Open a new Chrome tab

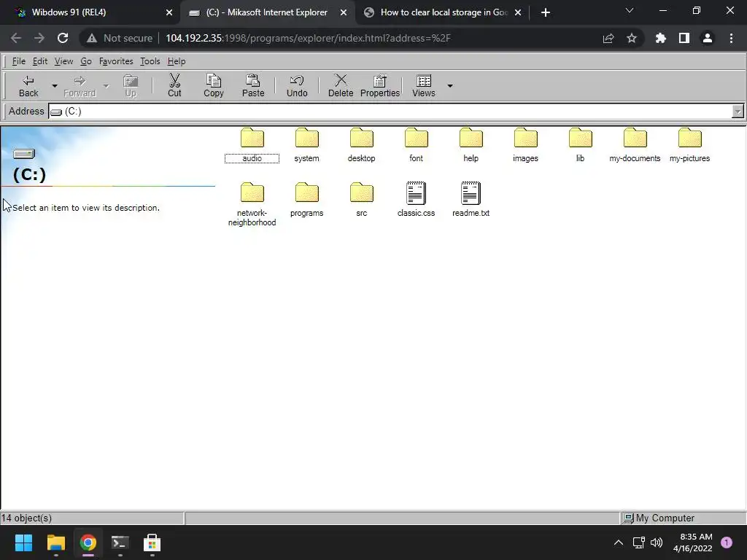[546, 13]
